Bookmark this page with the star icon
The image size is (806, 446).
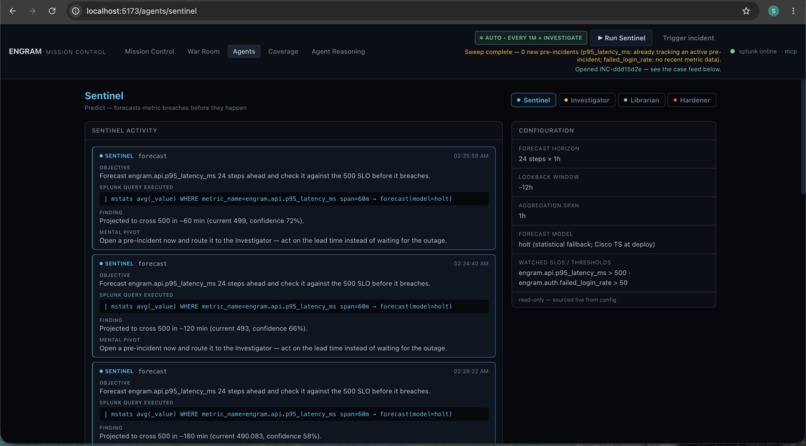pos(746,11)
